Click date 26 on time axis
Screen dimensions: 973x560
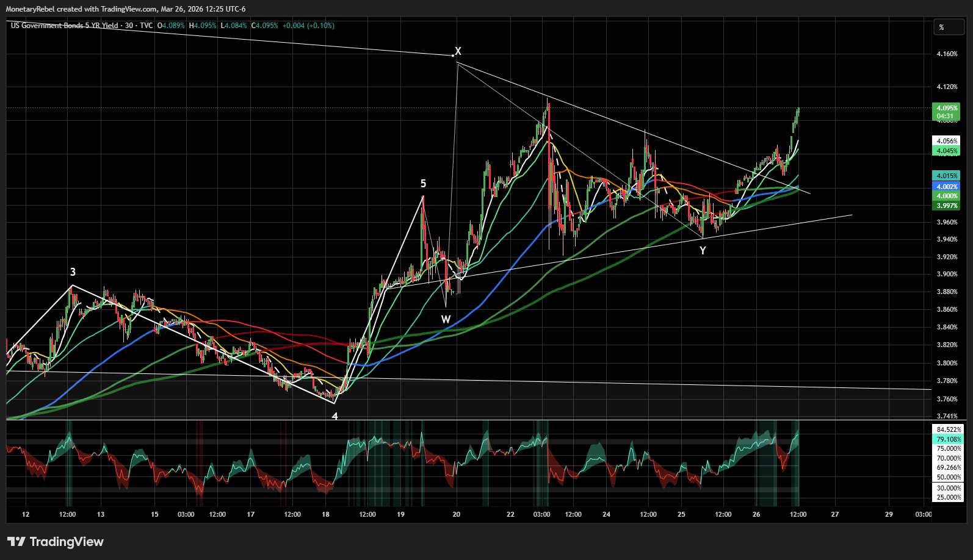click(x=756, y=514)
